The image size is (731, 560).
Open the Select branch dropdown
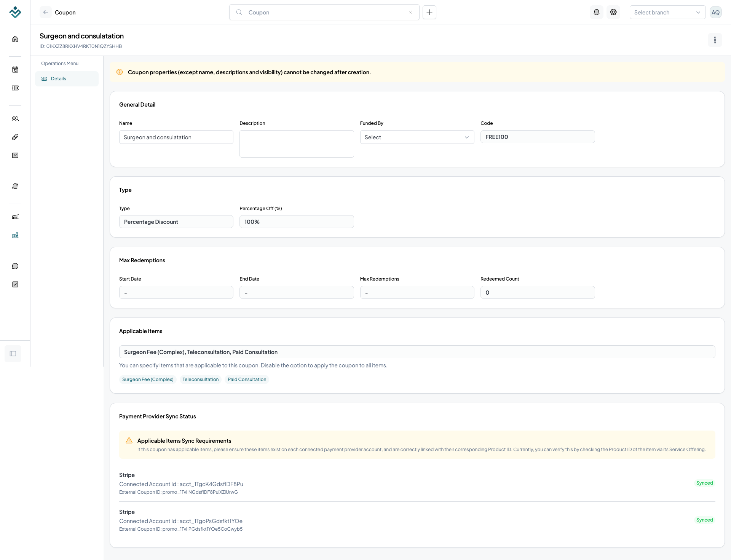[x=667, y=12]
